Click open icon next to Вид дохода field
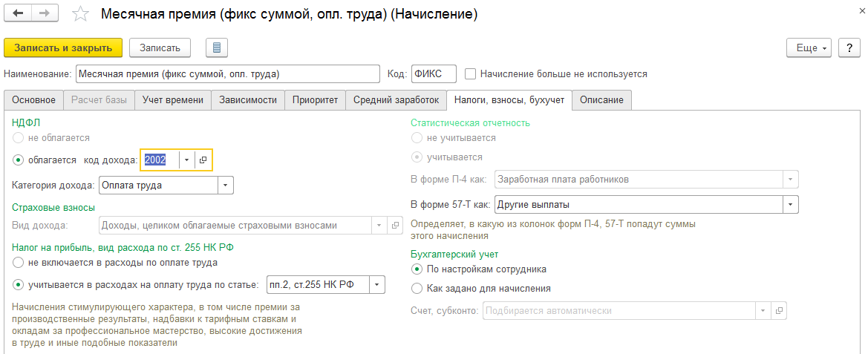This screenshot has height=354, width=868. (x=395, y=225)
